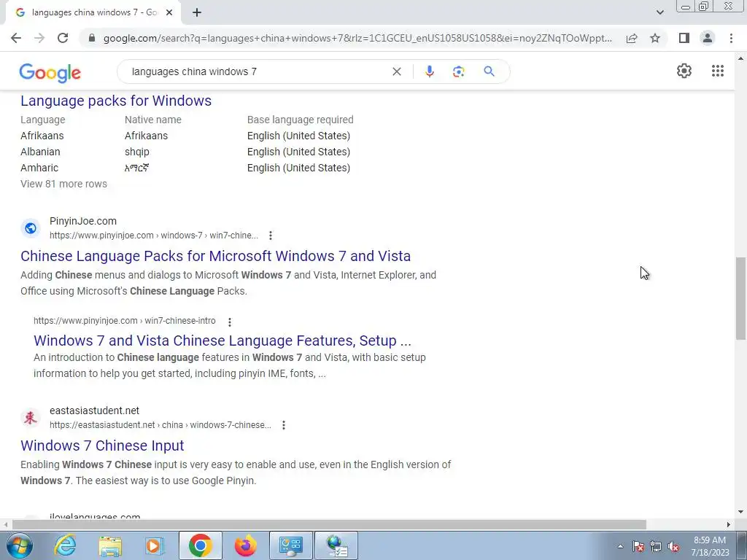The height and width of the screenshot is (560, 747).
Task: Click the horizontal scrollbar thumb
Action: (x=329, y=524)
